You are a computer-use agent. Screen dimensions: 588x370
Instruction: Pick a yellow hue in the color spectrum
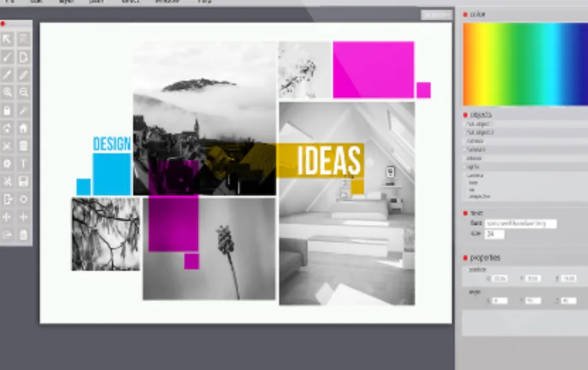(482, 64)
